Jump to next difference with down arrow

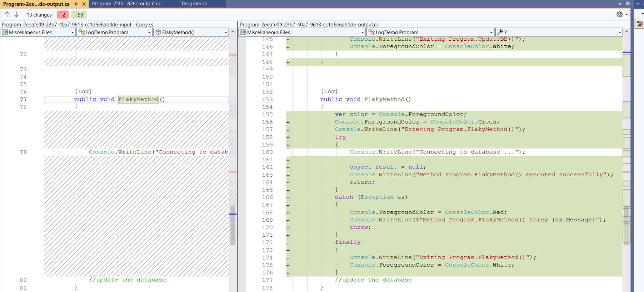16,15
